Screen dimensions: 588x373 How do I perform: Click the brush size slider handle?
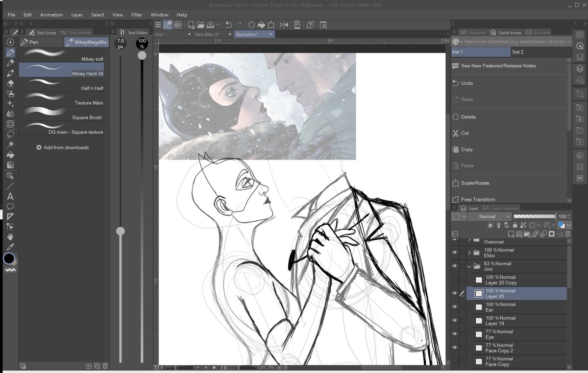tap(121, 231)
